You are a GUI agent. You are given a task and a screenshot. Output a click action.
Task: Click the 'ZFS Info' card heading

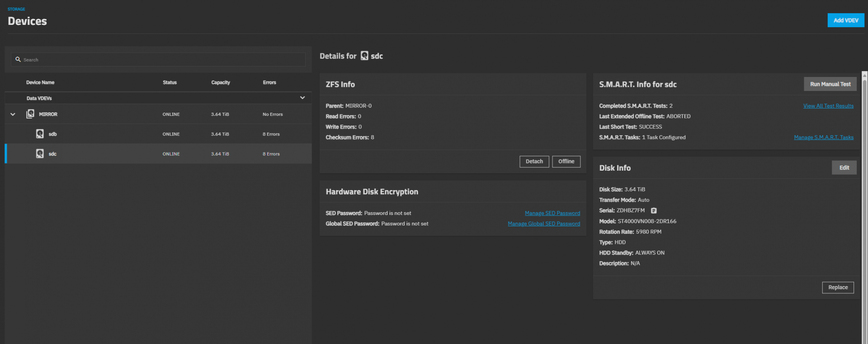coord(340,85)
